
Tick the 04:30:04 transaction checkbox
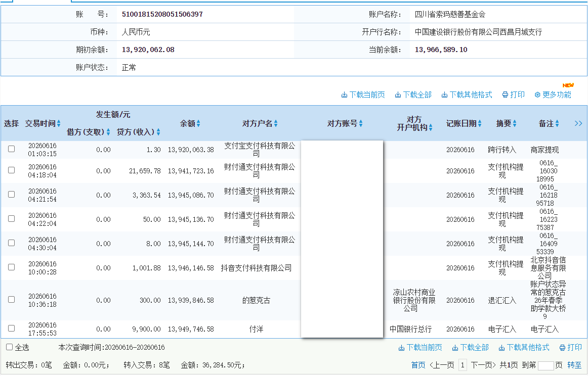pyautogui.click(x=12, y=243)
